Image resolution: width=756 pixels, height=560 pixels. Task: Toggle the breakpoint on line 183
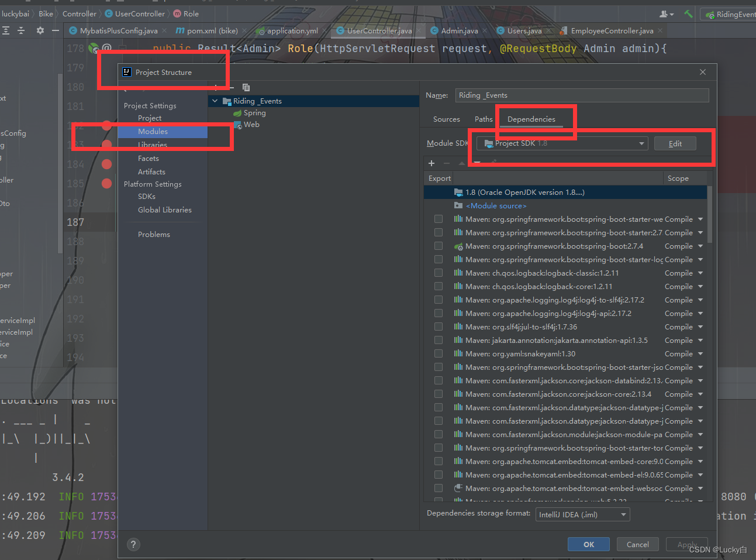(106, 145)
